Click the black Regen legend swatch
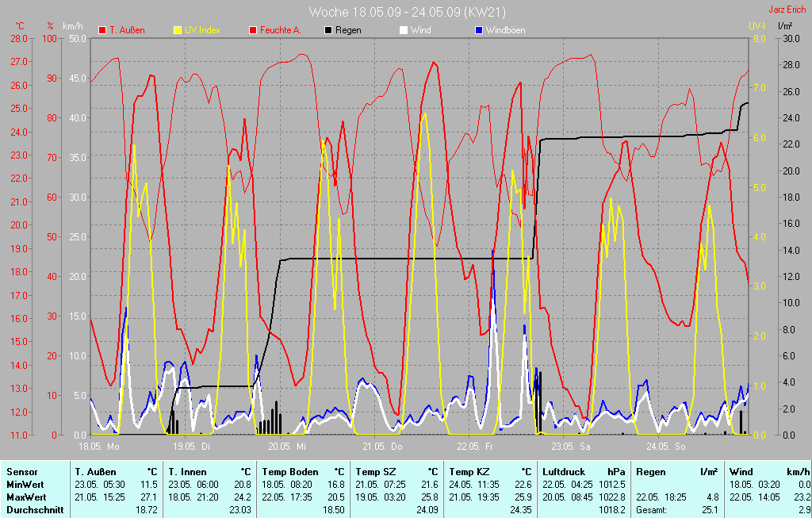This screenshot has width=812, height=518. coord(328,30)
